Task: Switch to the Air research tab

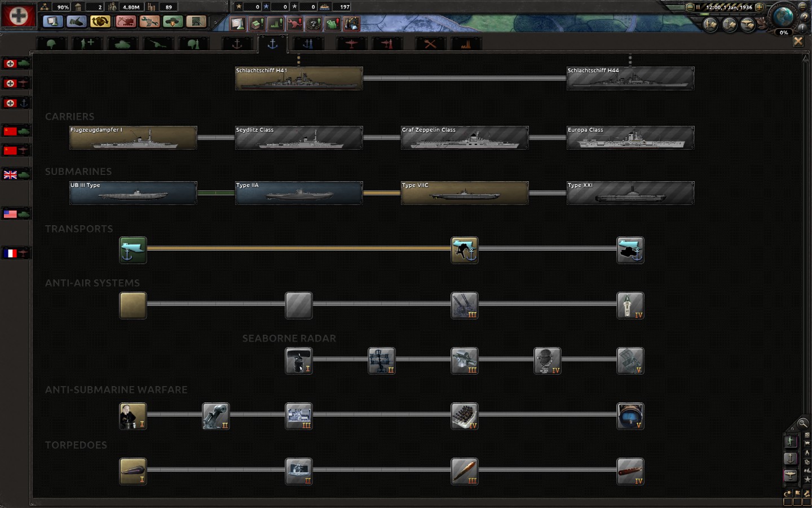Action: [351, 43]
